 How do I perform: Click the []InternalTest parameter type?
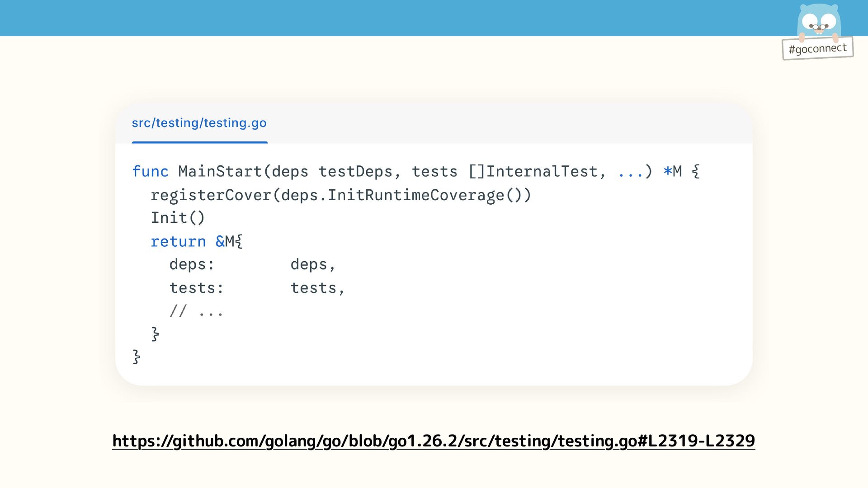click(533, 172)
